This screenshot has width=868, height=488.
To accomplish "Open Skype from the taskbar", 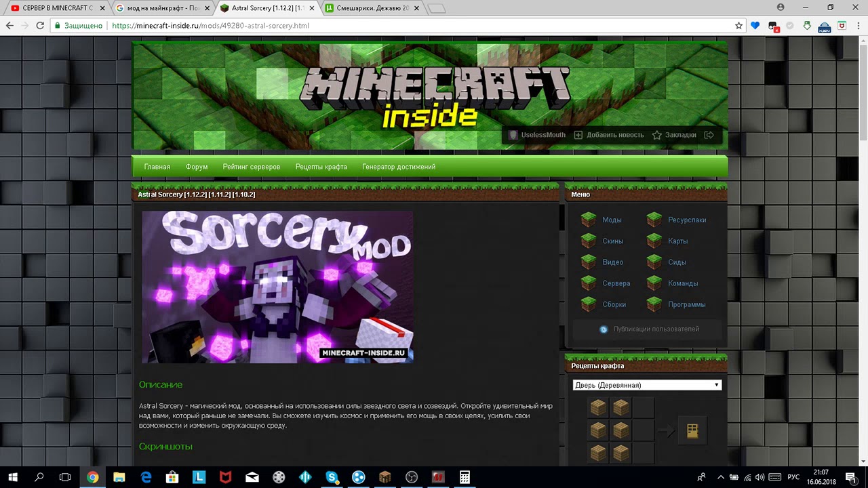I will point(332,477).
